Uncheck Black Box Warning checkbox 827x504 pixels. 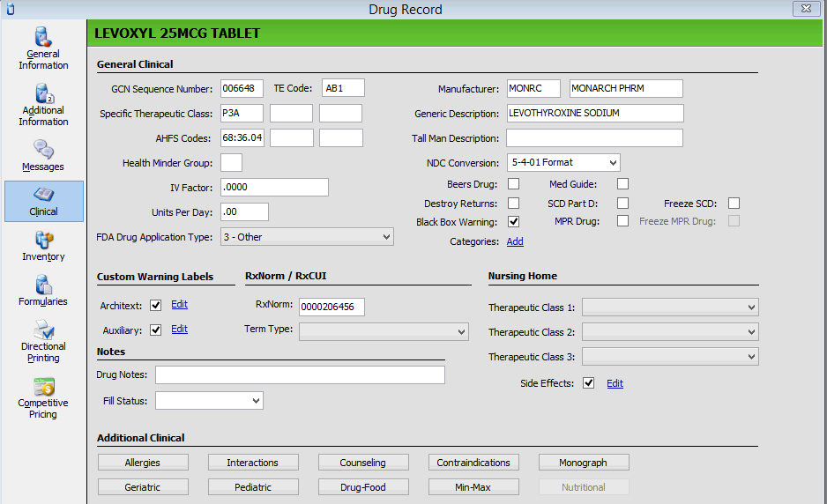[x=513, y=221]
